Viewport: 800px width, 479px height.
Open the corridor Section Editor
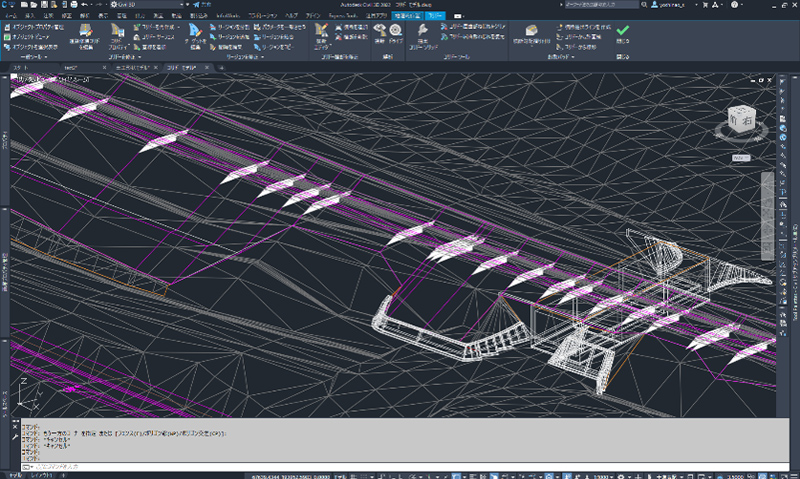pyautogui.click(x=321, y=36)
